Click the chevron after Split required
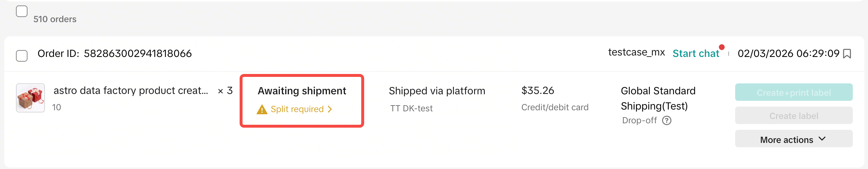 coord(330,109)
